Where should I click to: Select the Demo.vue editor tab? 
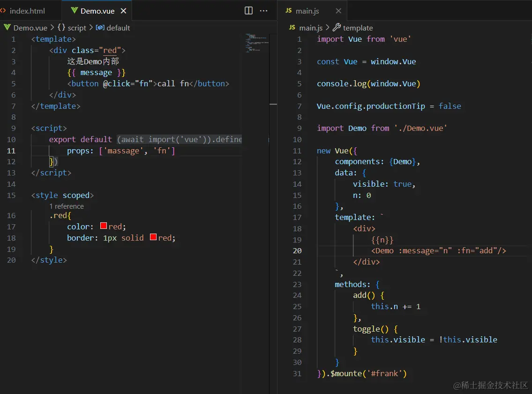click(97, 11)
